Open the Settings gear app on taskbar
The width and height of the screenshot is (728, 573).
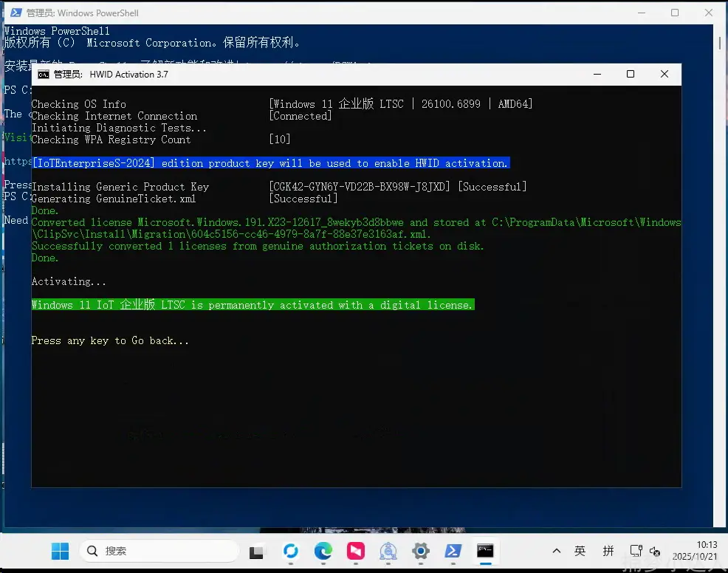coord(421,551)
